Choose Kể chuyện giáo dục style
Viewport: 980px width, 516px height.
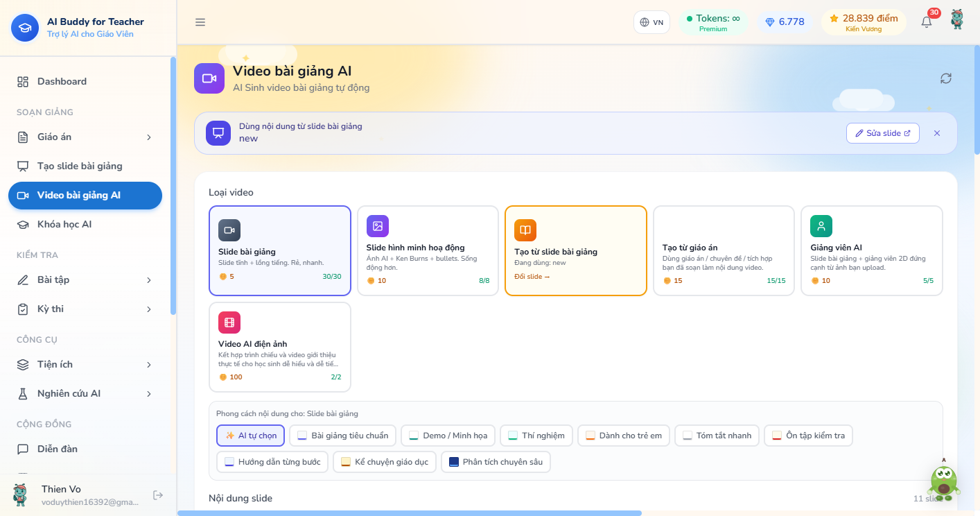(x=385, y=462)
